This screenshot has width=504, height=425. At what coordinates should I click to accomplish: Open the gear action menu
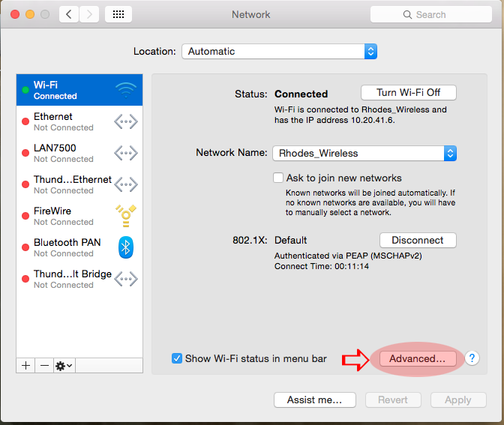tap(64, 366)
